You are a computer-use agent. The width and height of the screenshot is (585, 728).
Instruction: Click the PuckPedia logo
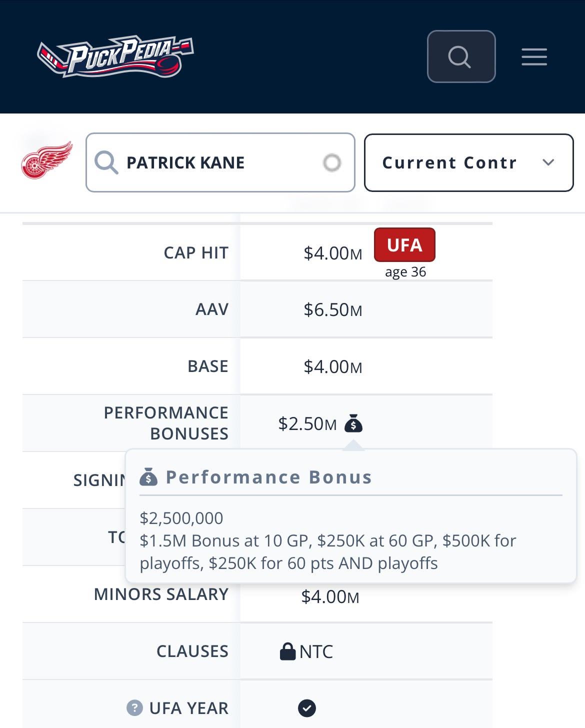click(115, 56)
